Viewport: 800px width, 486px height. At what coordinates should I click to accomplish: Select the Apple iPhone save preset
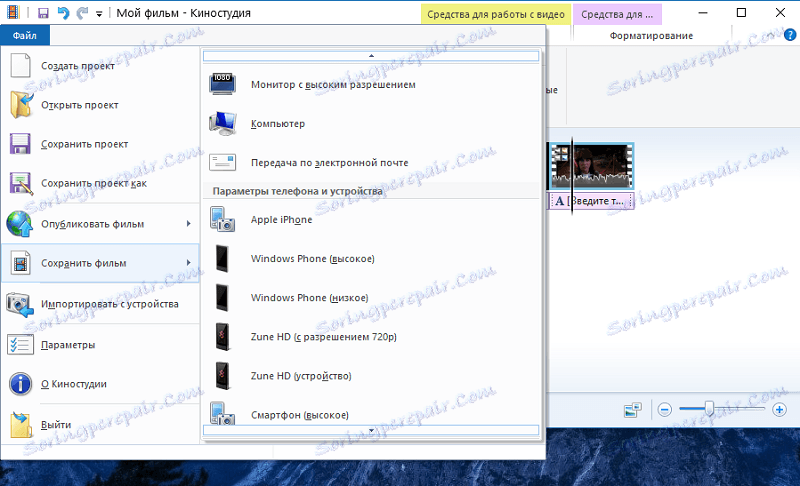371,220
